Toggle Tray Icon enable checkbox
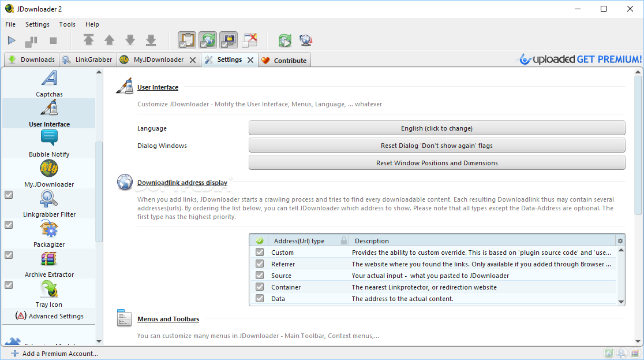Screen dimensions: 644x360 point(9,285)
